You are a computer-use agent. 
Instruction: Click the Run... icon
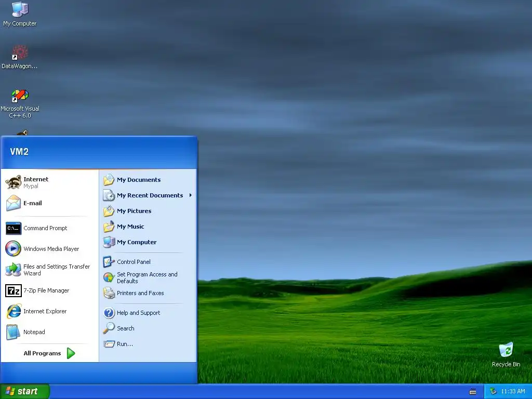point(109,344)
